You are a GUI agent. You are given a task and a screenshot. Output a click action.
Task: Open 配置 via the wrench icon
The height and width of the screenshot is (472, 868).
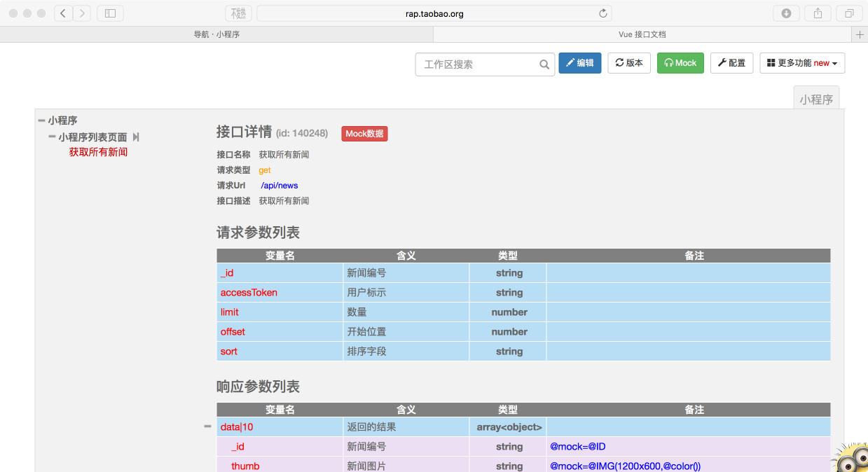[721, 63]
